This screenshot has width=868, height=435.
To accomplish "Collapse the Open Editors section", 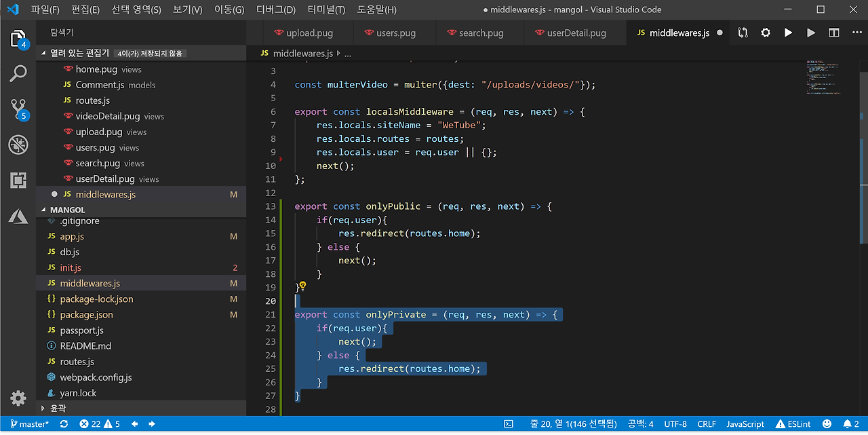I will point(141,53).
